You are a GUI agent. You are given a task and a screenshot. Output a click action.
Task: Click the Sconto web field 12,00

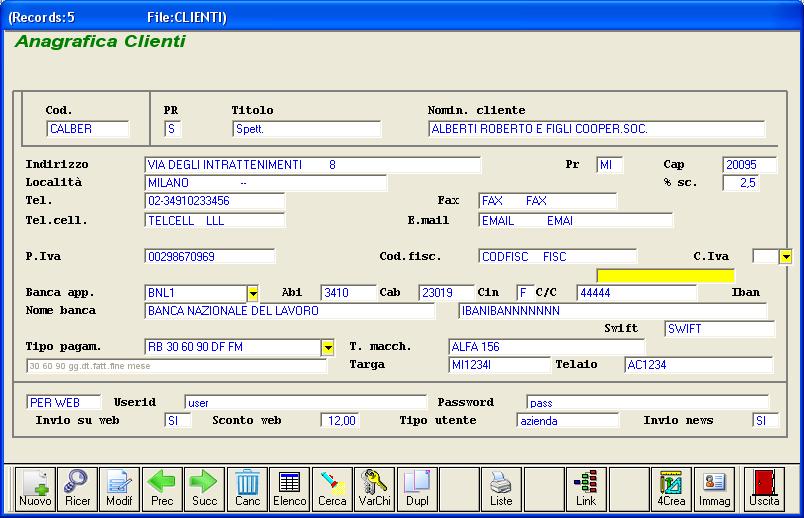point(339,421)
